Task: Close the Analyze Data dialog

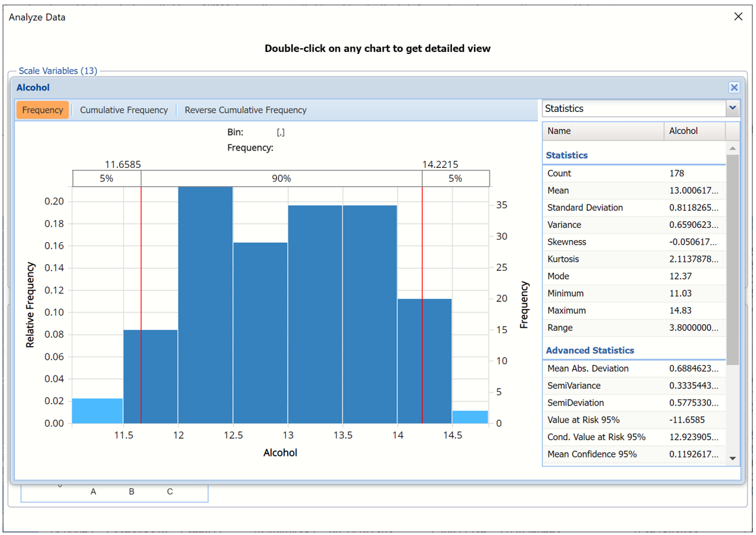Action: coord(738,16)
